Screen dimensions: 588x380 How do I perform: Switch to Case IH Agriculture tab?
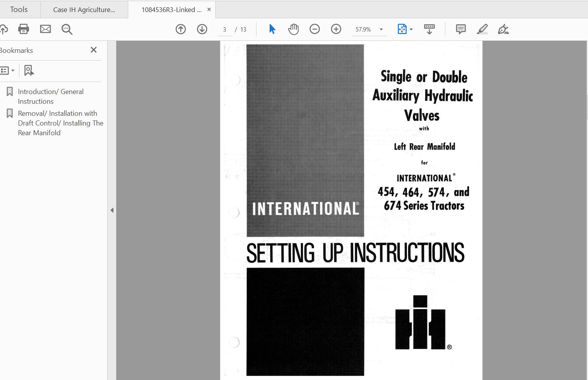(x=84, y=10)
